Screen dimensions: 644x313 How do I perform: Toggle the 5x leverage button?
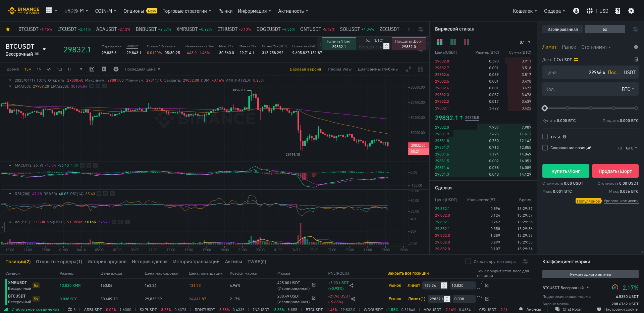605,29
